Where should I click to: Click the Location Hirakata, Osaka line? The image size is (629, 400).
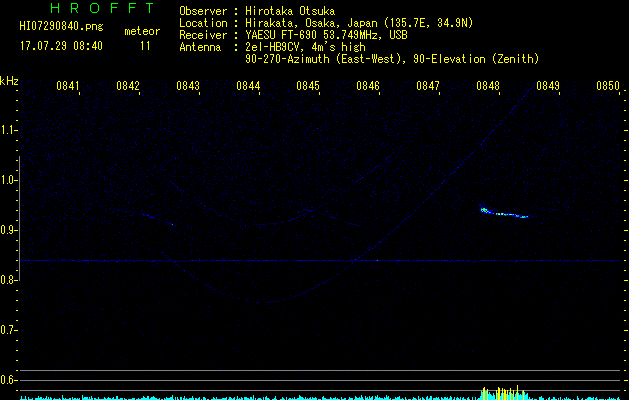pyautogui.click(x=326, y=23)
